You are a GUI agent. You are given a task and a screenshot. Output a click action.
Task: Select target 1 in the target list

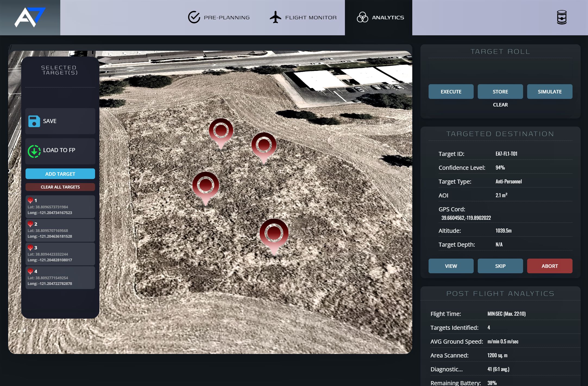click(60, 207)
